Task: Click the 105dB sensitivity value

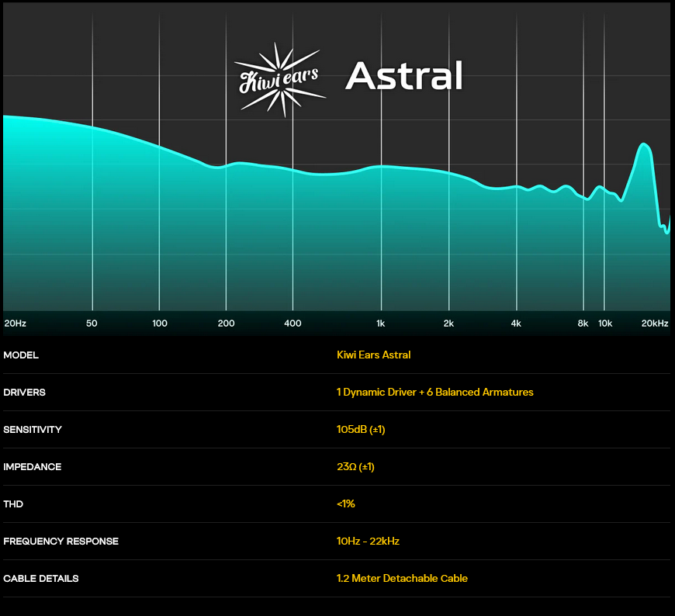Action: [x=361, y=430]
